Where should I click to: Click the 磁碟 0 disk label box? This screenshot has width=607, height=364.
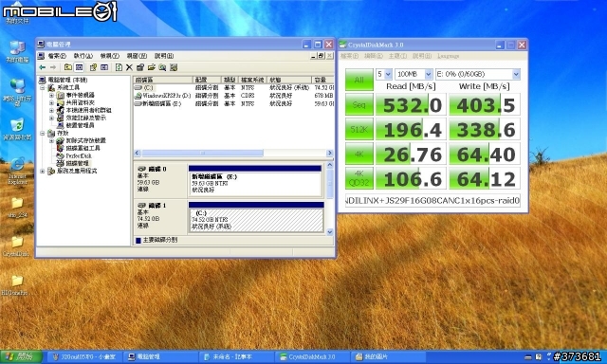[160, 180]
